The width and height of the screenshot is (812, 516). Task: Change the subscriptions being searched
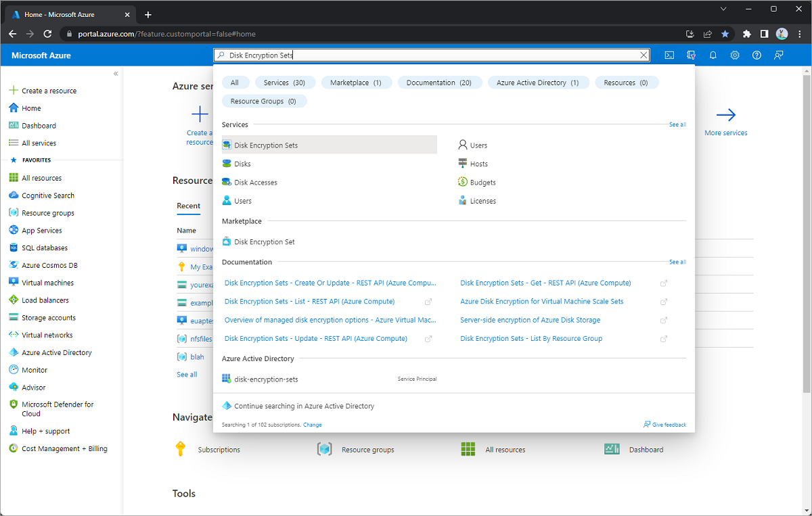(313, 425)
